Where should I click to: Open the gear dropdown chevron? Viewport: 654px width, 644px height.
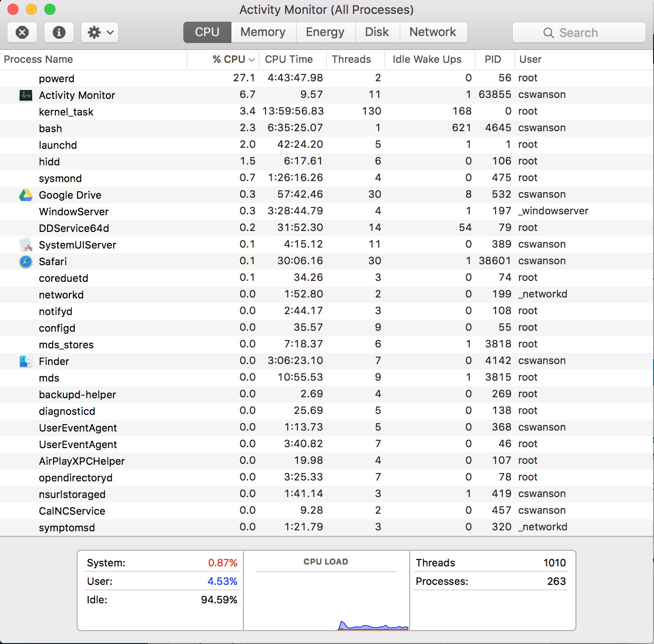pyautogui.click(x=109, y=32)
